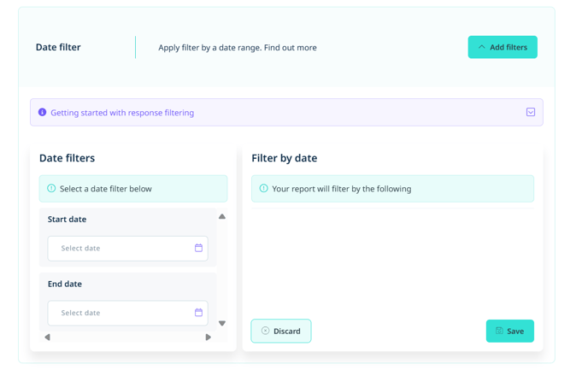
Task: Click the circled X icon on Discard
Action: 265,331
